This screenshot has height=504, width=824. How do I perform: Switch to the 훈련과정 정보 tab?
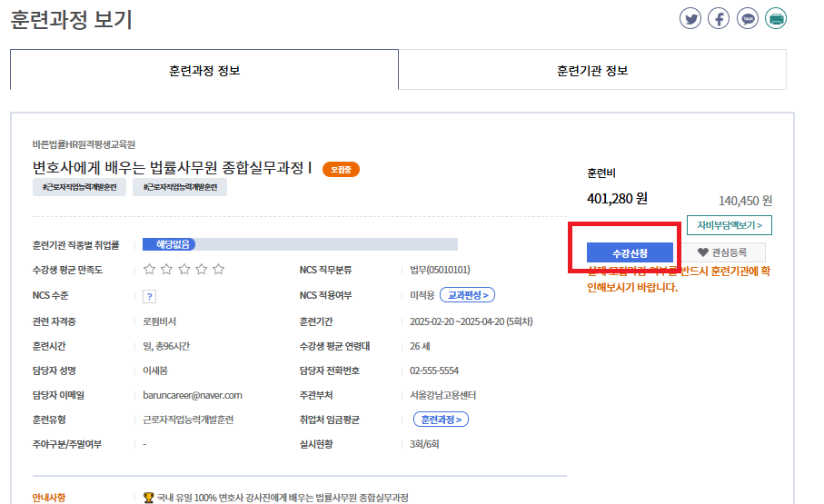tap(204, 70)
